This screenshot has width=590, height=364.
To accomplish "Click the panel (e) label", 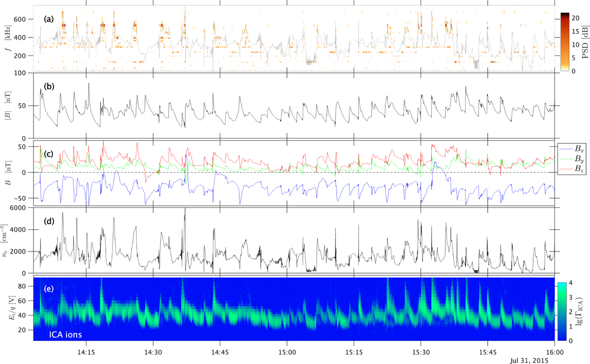I will (x=49, y=288).
